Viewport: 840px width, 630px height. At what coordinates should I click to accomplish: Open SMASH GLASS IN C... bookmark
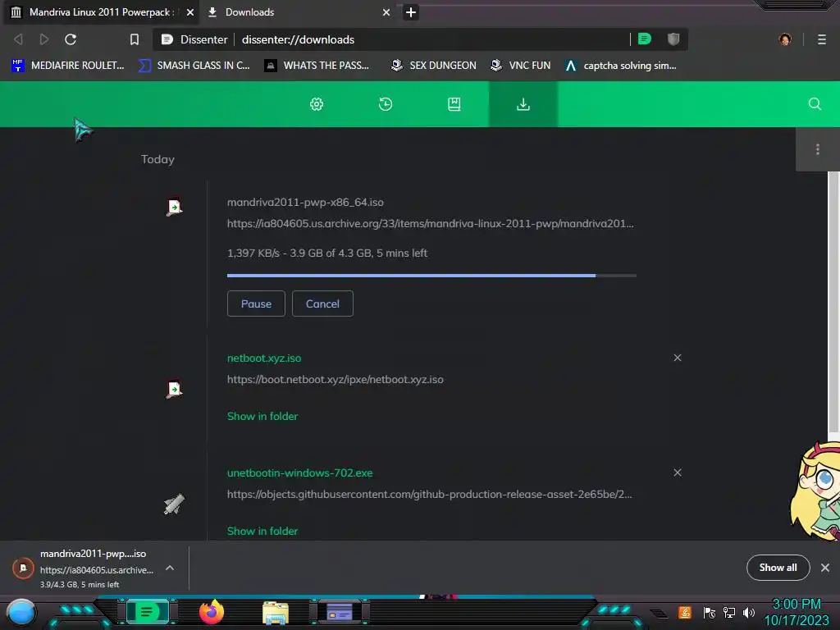(x=194, y=66)
